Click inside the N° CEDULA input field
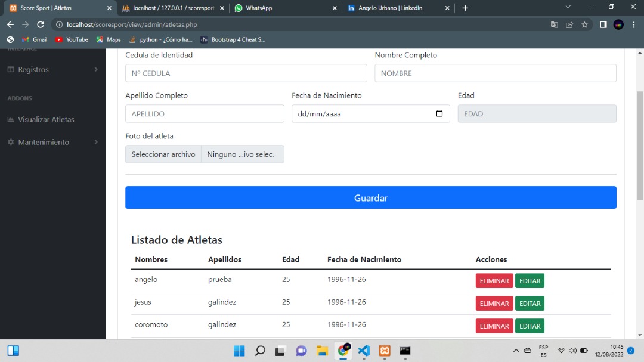 246,73
